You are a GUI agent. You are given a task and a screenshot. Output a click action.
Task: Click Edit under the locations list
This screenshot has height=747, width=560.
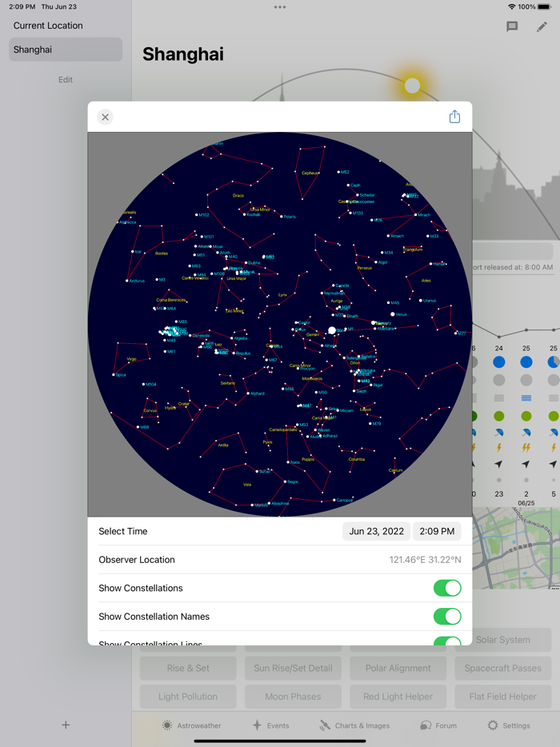[66, 79]
